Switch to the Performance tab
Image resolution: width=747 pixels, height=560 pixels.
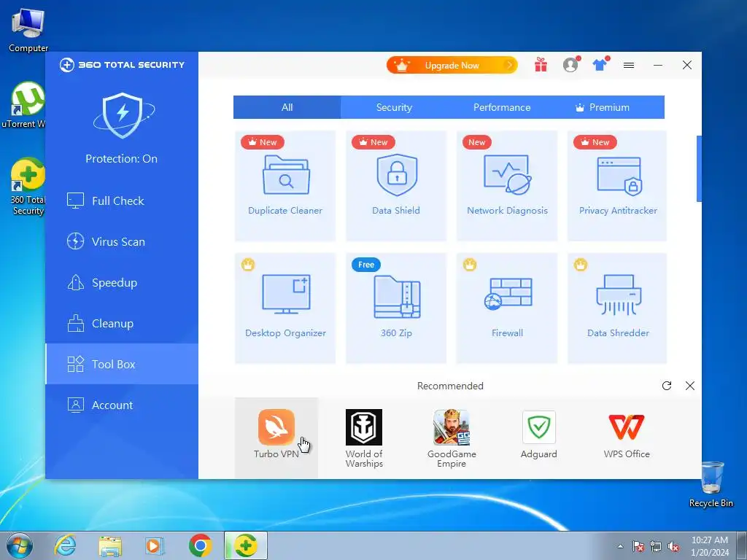[x=502, y=107]
